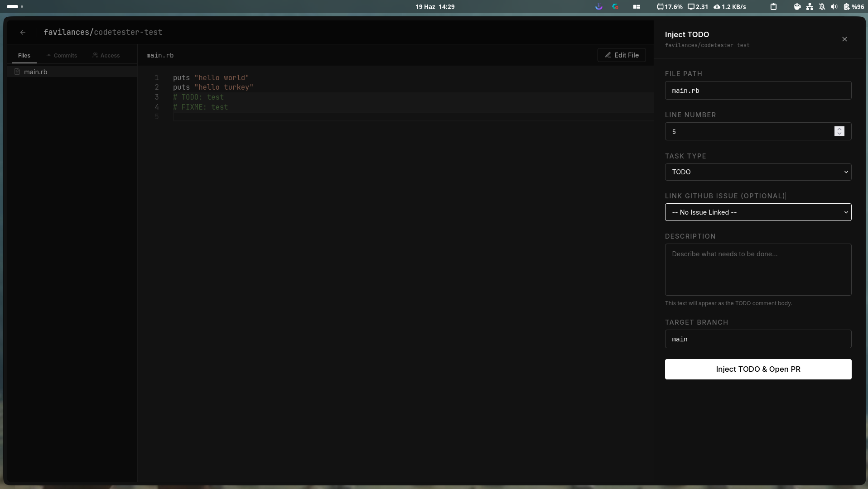Screen dimensions: 868x489
Task: Click favilances/codetester-test subtitle in panel
Action: [707, 45]
